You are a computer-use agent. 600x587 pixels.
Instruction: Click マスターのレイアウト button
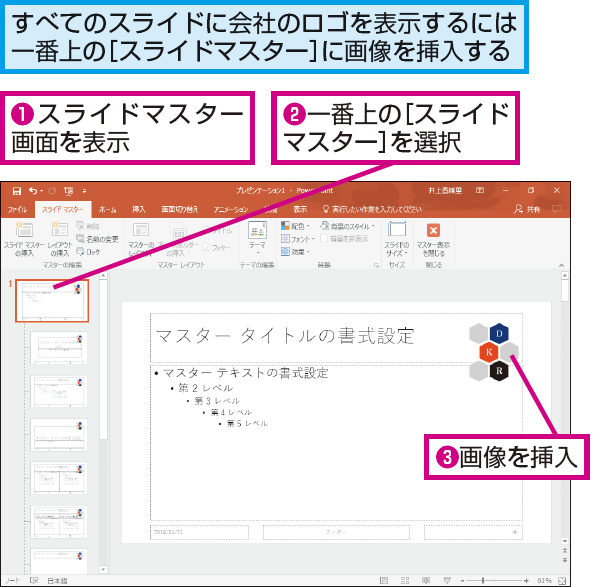click(x=141, y=240)
